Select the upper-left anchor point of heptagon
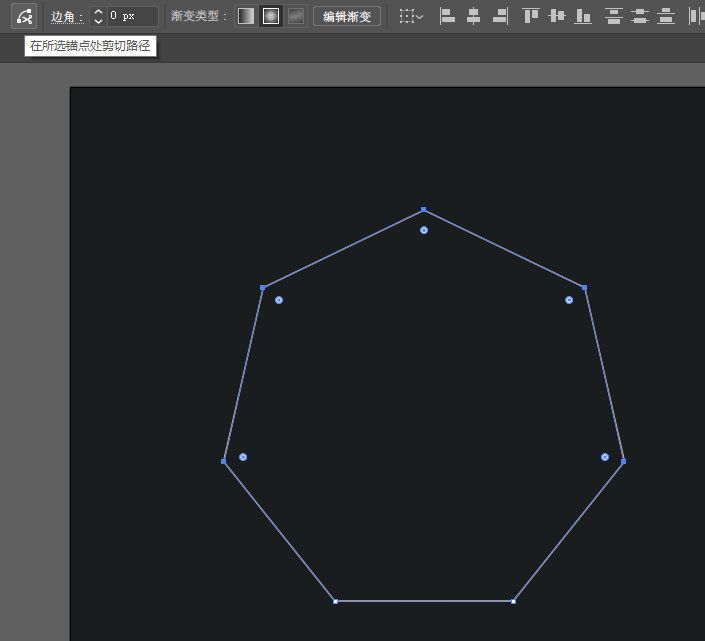 263,288
